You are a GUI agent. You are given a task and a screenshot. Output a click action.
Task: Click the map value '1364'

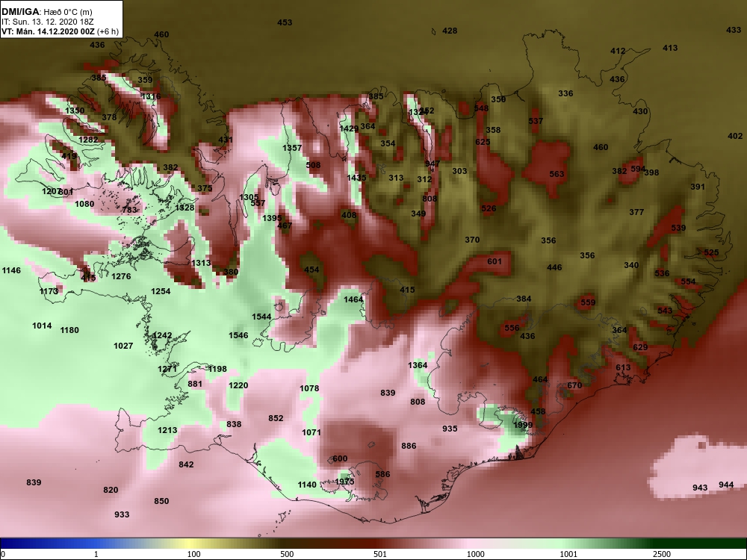[x=418, y=365]
